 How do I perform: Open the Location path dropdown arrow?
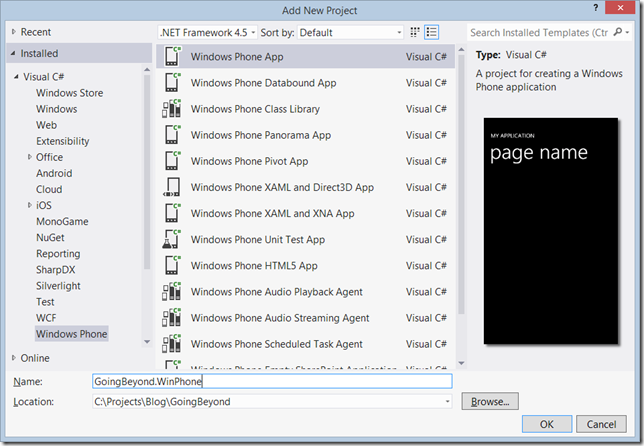447,402
